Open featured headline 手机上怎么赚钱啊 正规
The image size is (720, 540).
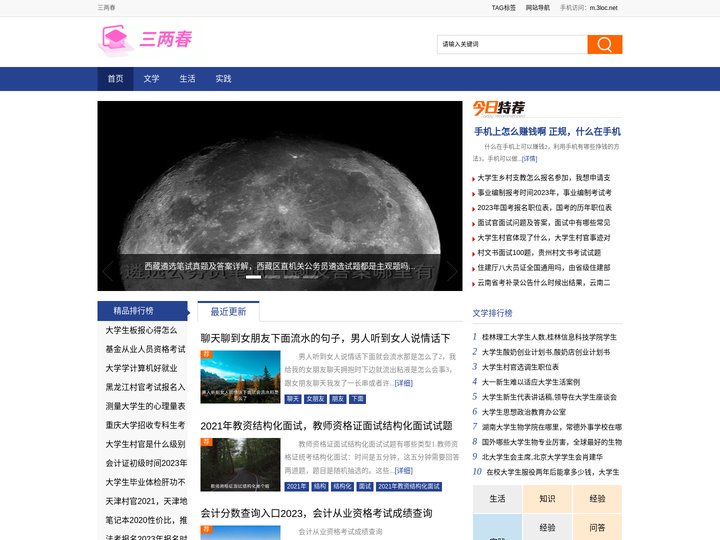547,132
